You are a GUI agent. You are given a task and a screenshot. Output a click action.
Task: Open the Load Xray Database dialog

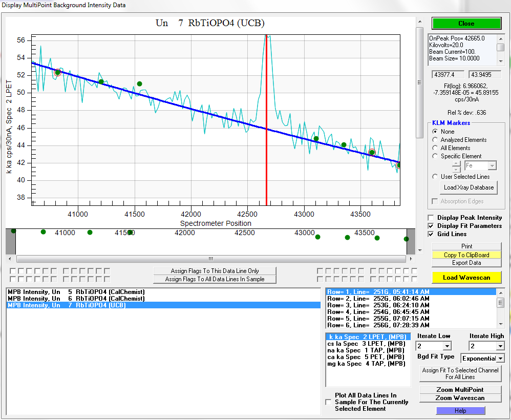(469, 187)
